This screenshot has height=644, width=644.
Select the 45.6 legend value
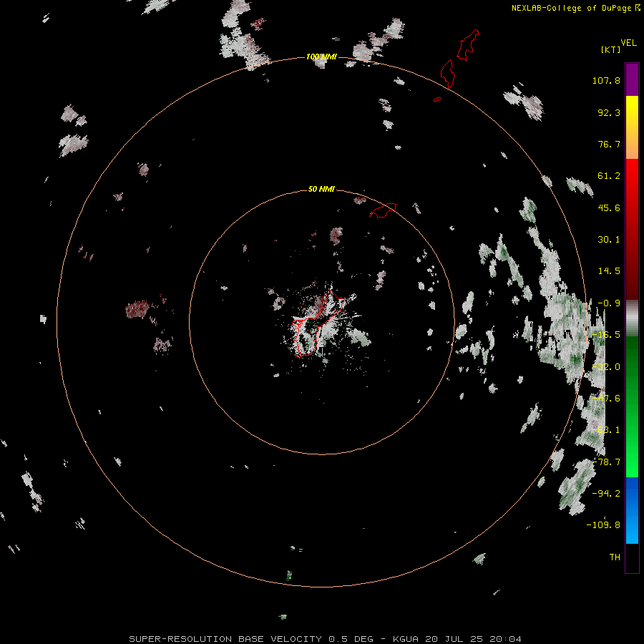click(609, 208)
